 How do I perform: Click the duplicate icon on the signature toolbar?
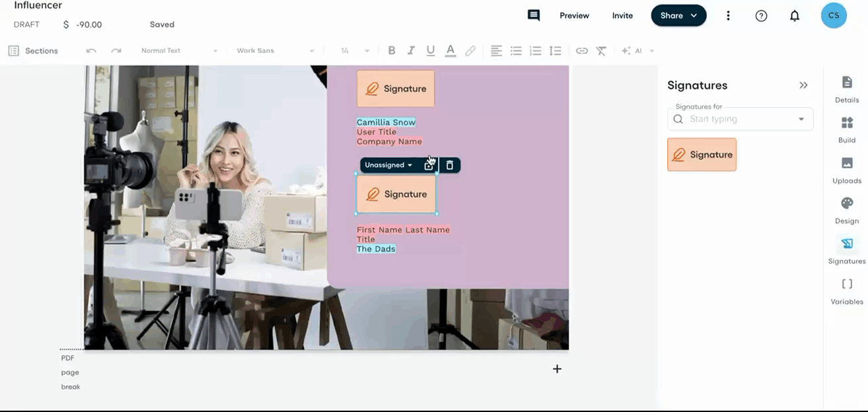point(429,165)
